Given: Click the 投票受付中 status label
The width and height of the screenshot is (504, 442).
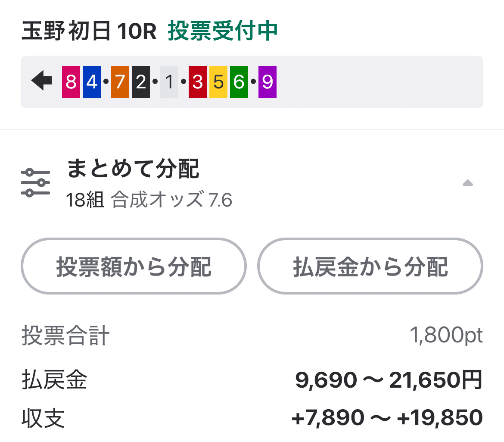Looking at the screenshot, I should click(224, 31).
